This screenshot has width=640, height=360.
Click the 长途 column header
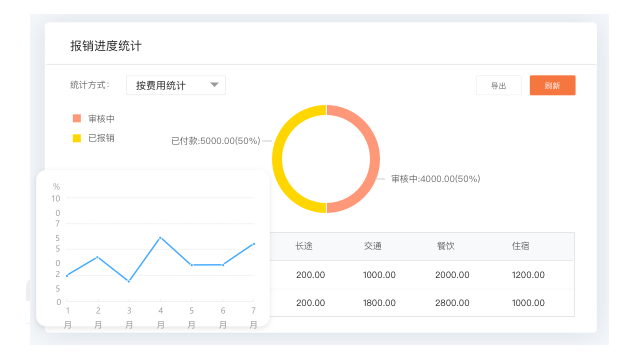tap(304, 246)
